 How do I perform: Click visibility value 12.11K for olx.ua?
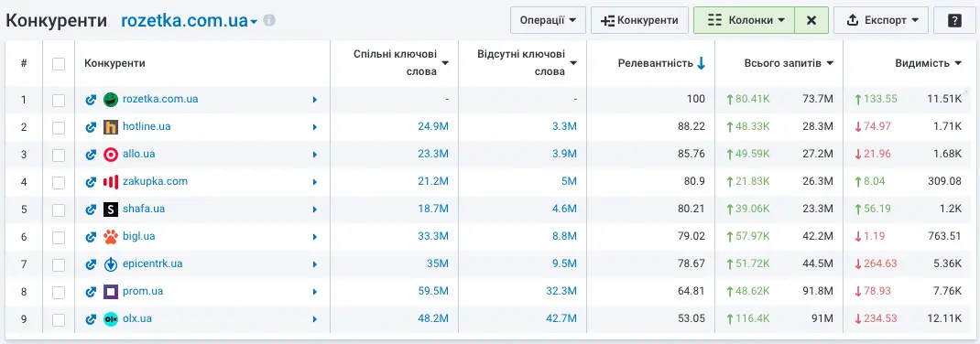tap(945, 319)
